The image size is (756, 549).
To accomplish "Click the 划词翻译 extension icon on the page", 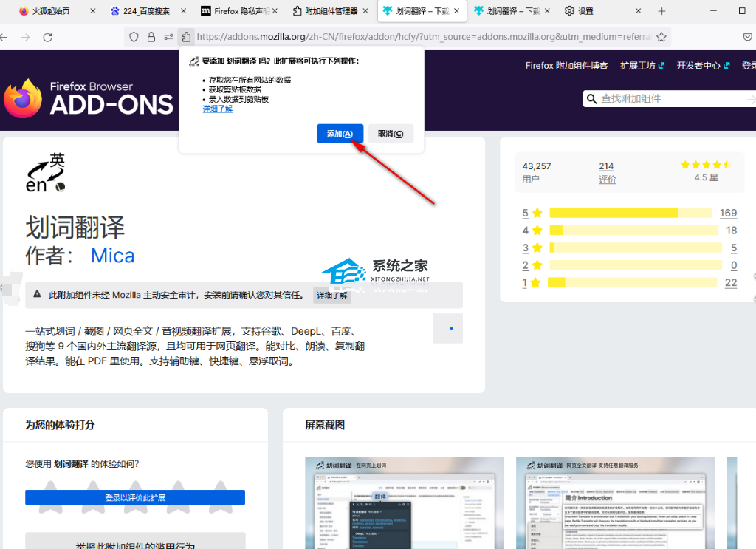I will (46, 173).
